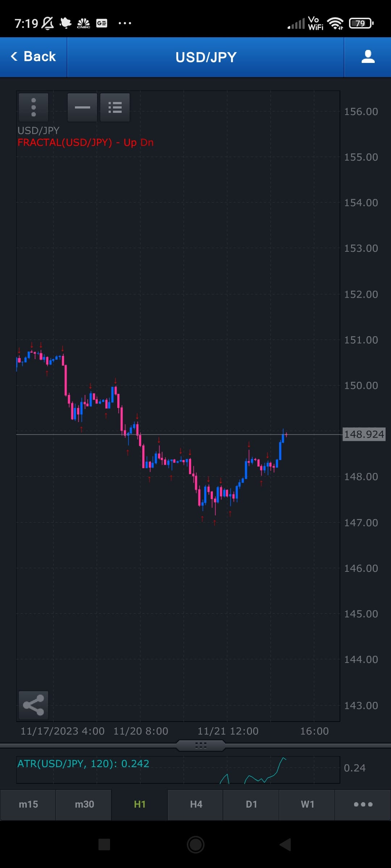Tap the 148.924 current price label
Screen dimensions: 391x868
pos(363,434)
